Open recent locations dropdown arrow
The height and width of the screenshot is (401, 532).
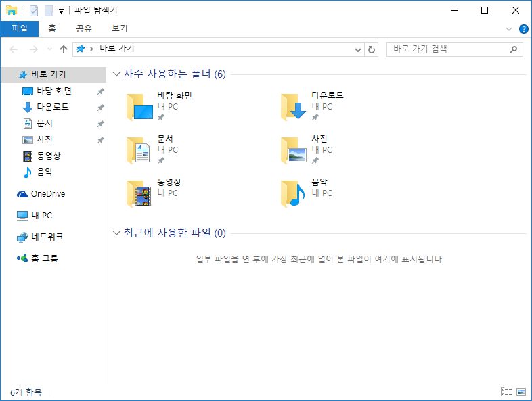pos(49,49)
